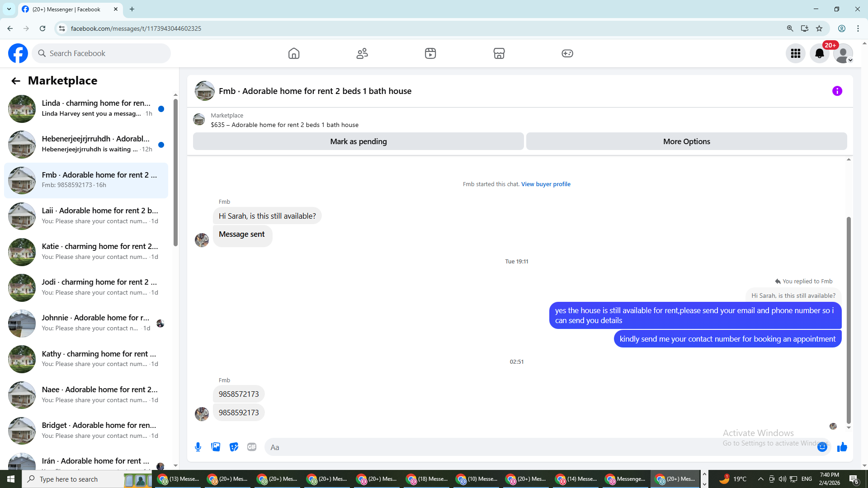Click the voice clip microphone icon
This screenshot has width=868, height=488.
[x=198, y=447]
